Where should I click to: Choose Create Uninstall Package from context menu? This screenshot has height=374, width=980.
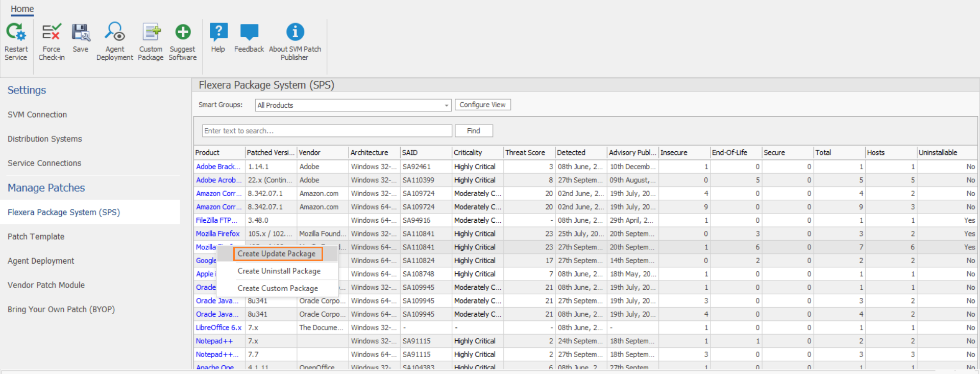279,271
